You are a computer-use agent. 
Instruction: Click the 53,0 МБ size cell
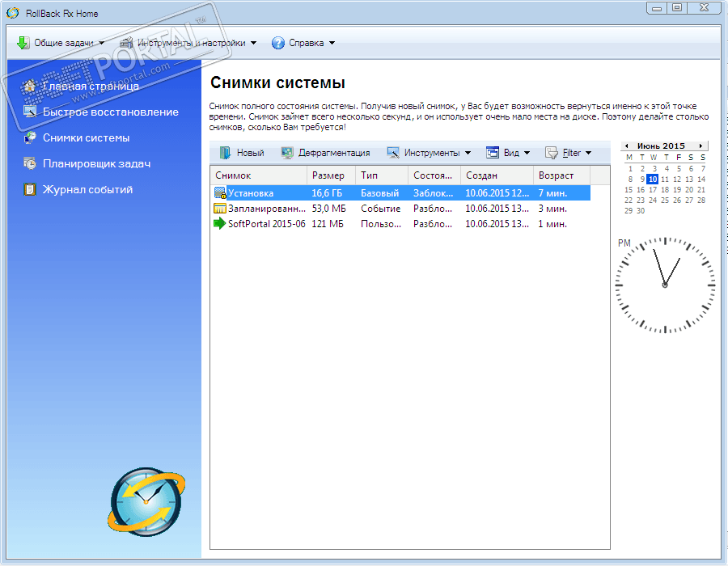(328, 209)
